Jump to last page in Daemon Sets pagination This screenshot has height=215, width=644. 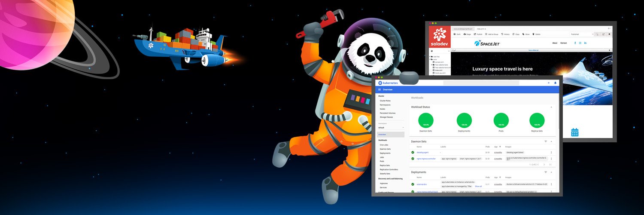pyautogui.click(x=550, y=164)
